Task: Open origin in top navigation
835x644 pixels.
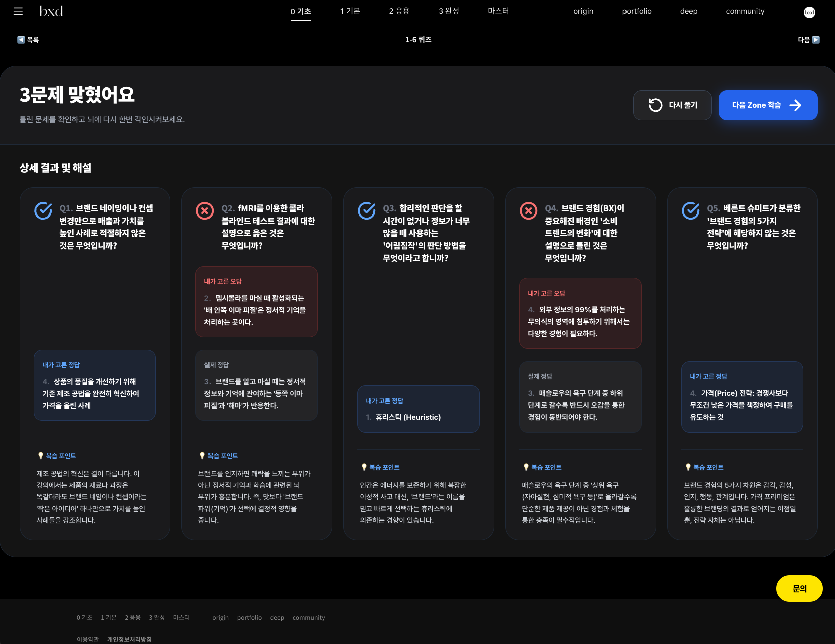Action: pyautogui.click(x=583, y=11)
